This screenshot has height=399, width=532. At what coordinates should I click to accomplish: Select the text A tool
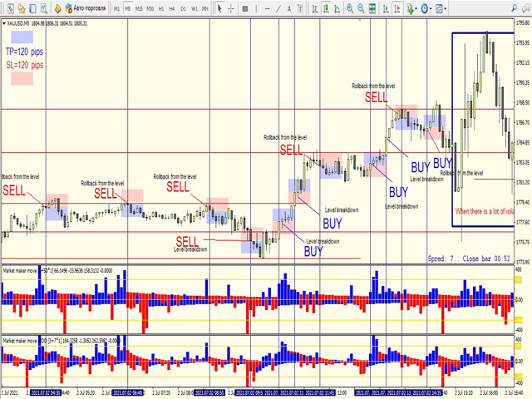[x=289, y=8]
